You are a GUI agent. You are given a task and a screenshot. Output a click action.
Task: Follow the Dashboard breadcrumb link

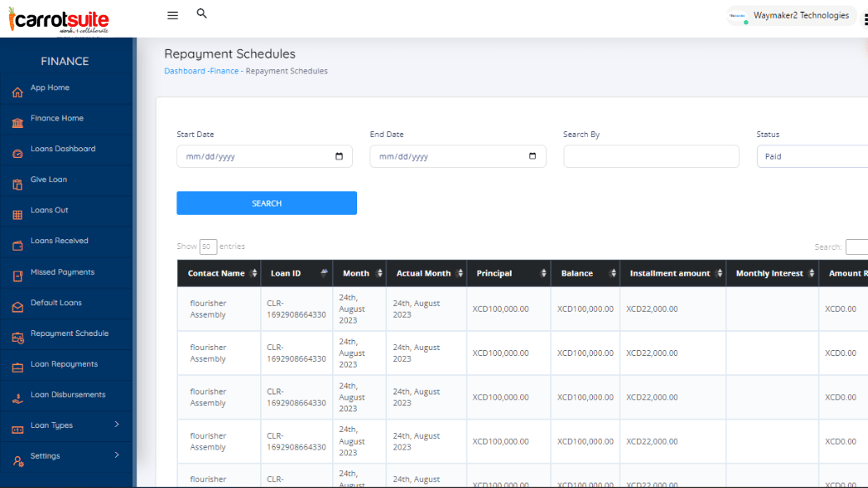point(184,71)
